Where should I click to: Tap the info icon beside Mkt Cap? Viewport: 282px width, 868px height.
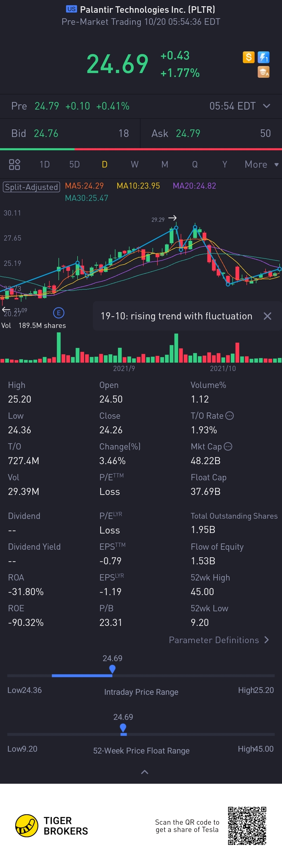(228, 446)
